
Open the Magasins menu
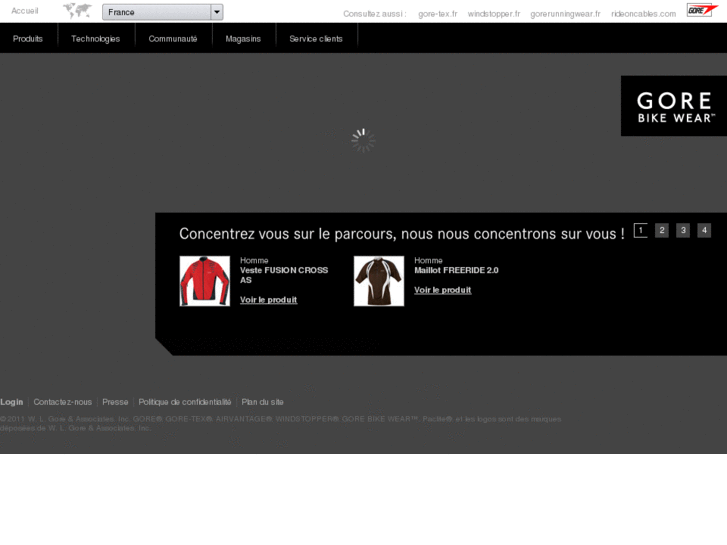[243, 39]
